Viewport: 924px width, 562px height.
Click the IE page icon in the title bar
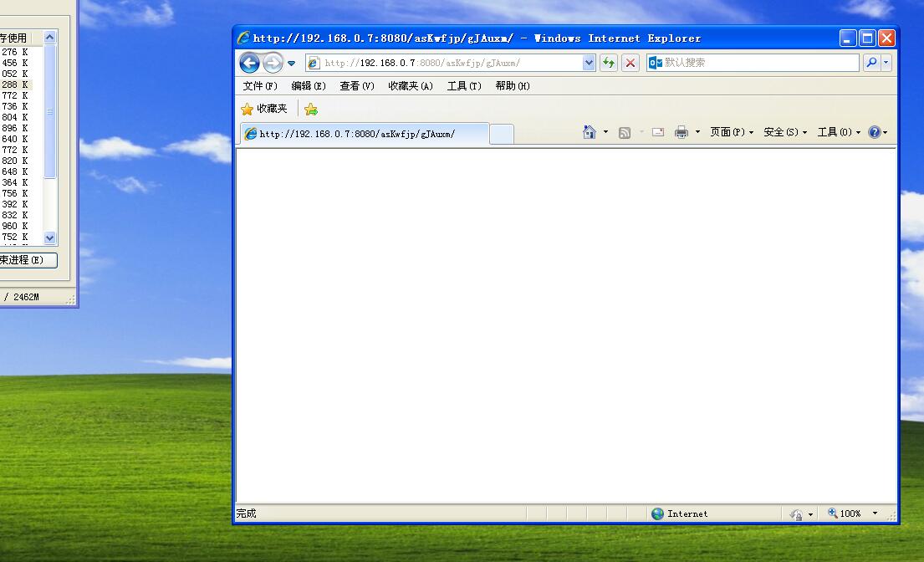coord(243,38)
